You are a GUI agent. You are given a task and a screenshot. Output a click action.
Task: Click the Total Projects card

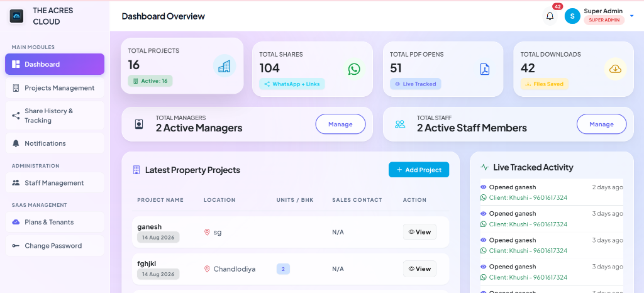pos(182,65)
